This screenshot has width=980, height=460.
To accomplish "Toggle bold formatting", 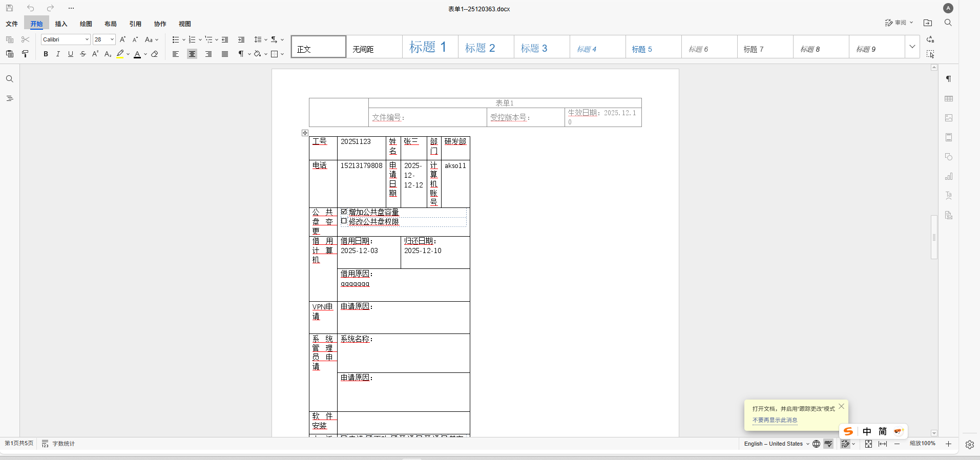I will pyautogui.click(x=46, y=54).
